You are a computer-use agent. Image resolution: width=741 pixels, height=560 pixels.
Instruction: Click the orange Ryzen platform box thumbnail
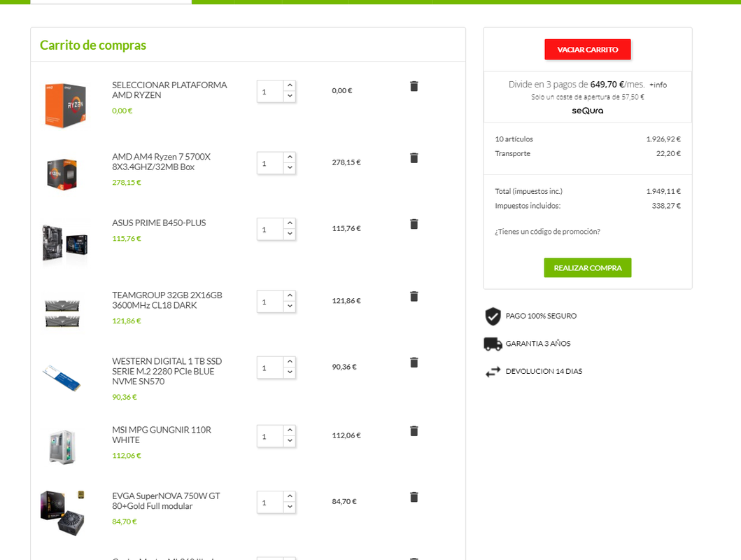tap(65, 106)
